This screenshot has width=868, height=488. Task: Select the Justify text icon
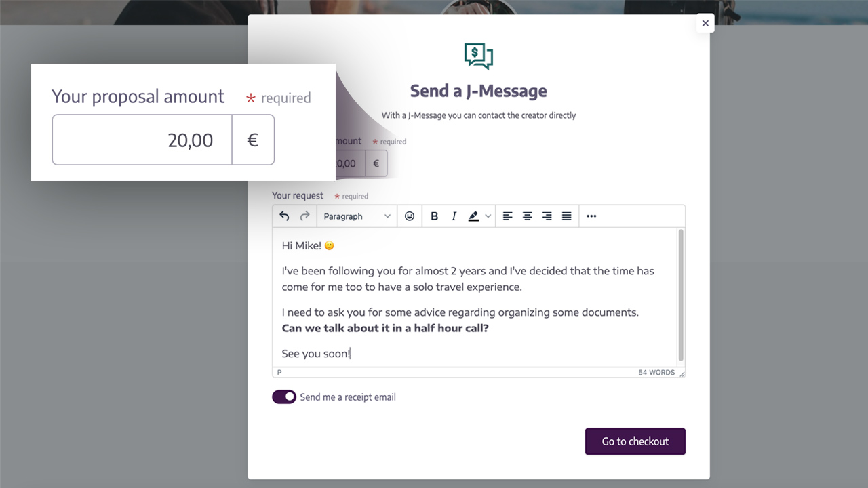[566, 216]
